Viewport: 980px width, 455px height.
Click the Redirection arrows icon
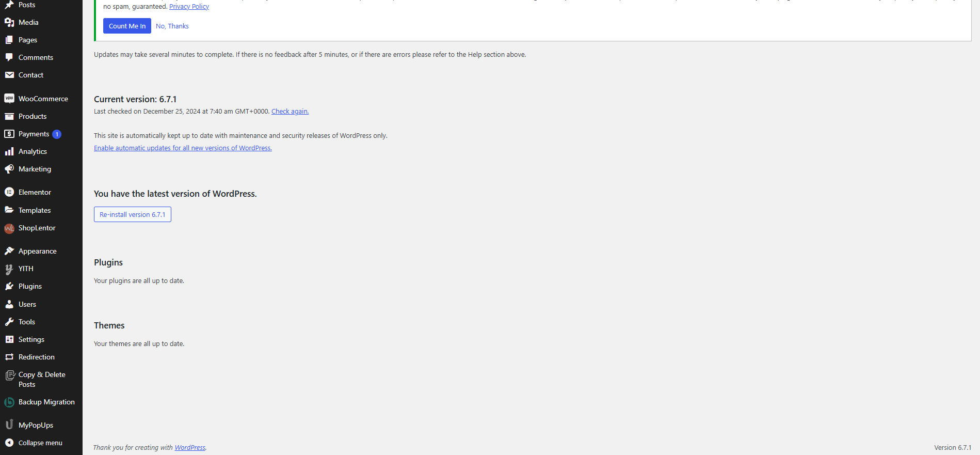click(9, 357)
